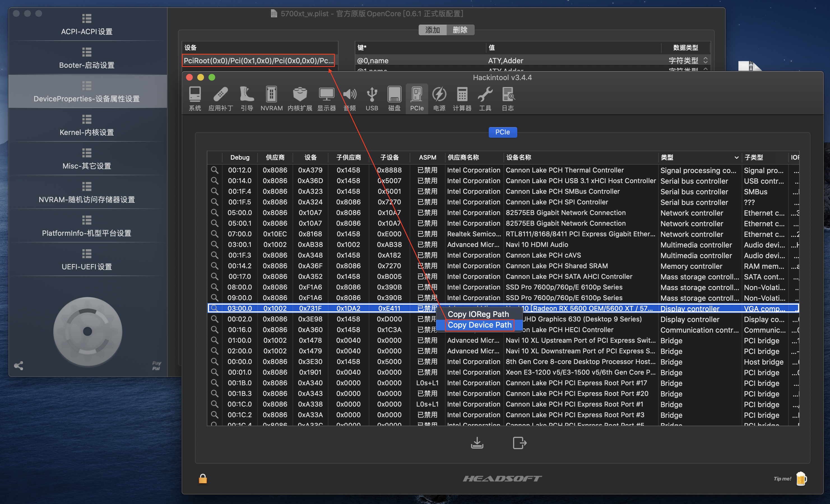830x504 pixels.
Task: Click the 删除 delete button
Action: tap(460, 30)
